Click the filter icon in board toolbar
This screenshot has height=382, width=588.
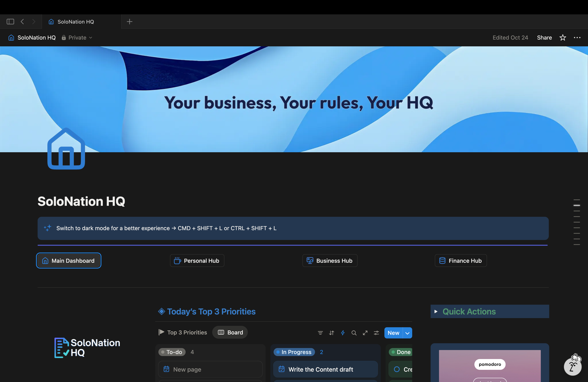(x=320, y=333)
